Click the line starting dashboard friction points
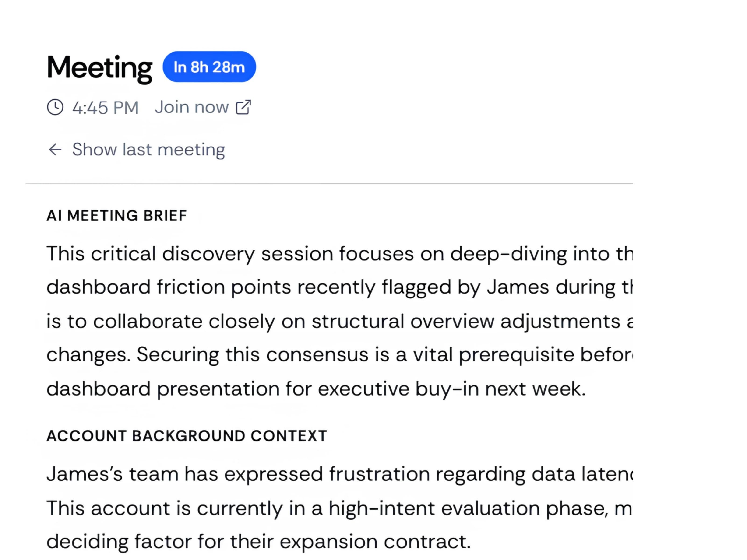 [340, 287]
